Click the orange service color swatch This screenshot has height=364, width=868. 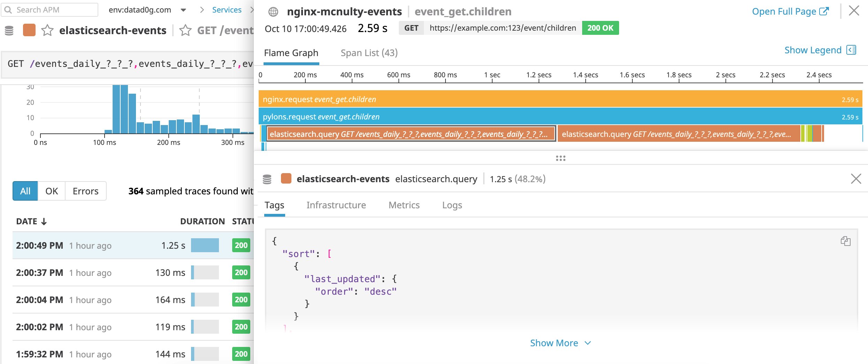tap(29, 30)
